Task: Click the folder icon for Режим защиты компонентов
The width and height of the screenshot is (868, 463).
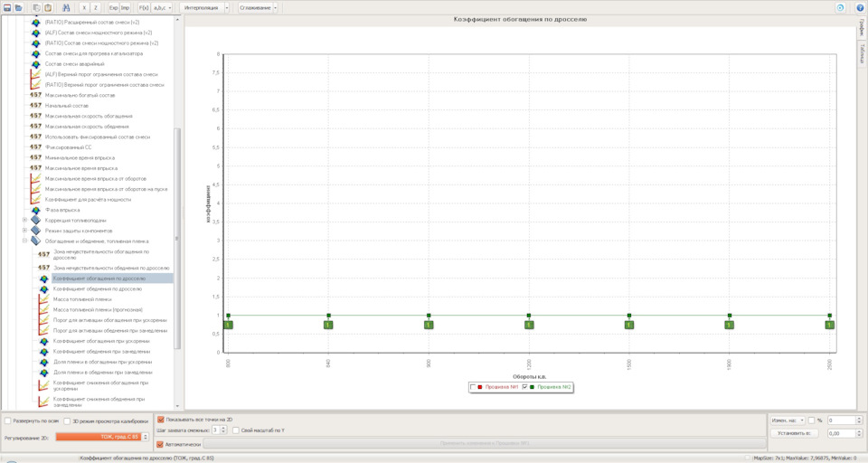Action: click(x=36, y=231)
